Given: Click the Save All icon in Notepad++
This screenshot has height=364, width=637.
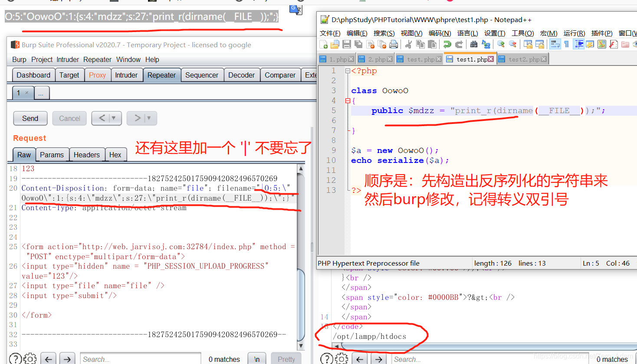Looking at the screenshot, I should (358, 44).
